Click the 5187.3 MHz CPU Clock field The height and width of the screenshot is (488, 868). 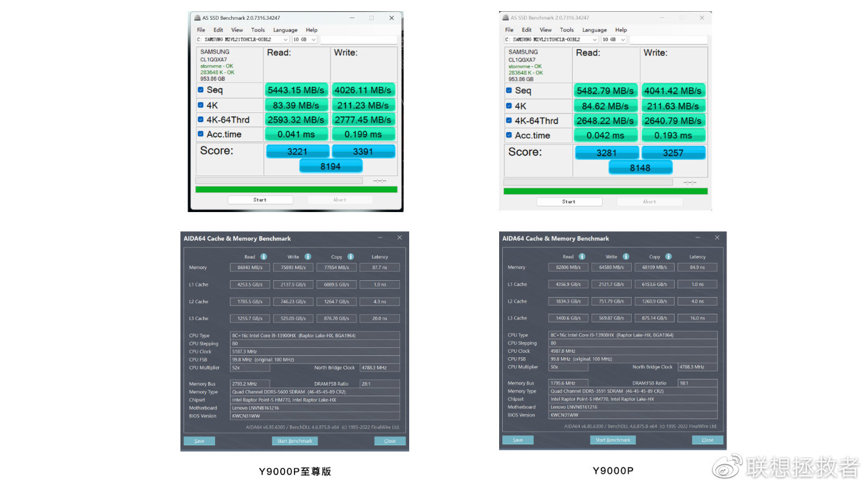pyautogui.click(x=315, y=352)
